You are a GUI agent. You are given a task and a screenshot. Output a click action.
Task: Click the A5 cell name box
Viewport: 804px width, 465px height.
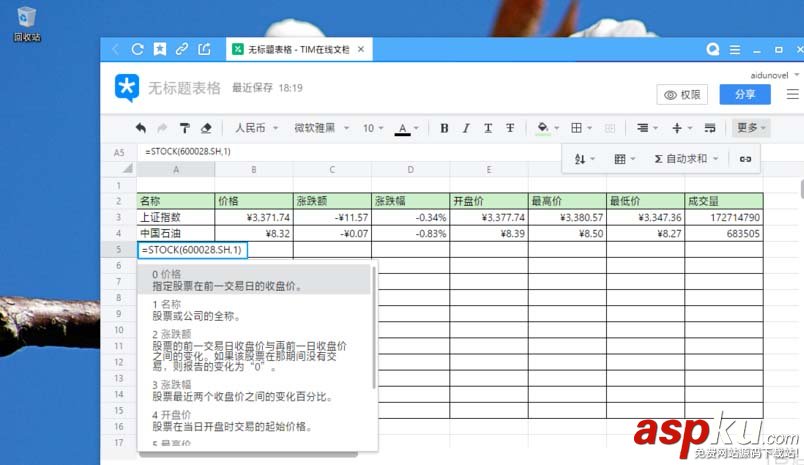119,152
